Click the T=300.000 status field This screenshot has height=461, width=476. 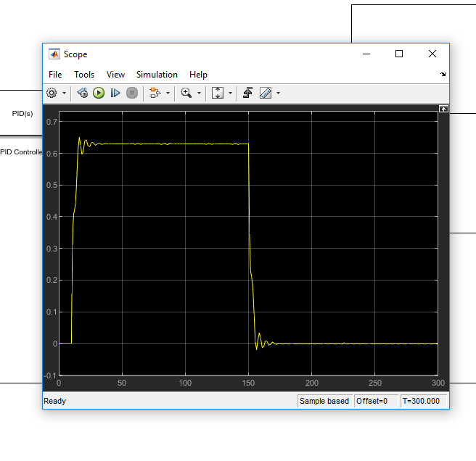424,401
